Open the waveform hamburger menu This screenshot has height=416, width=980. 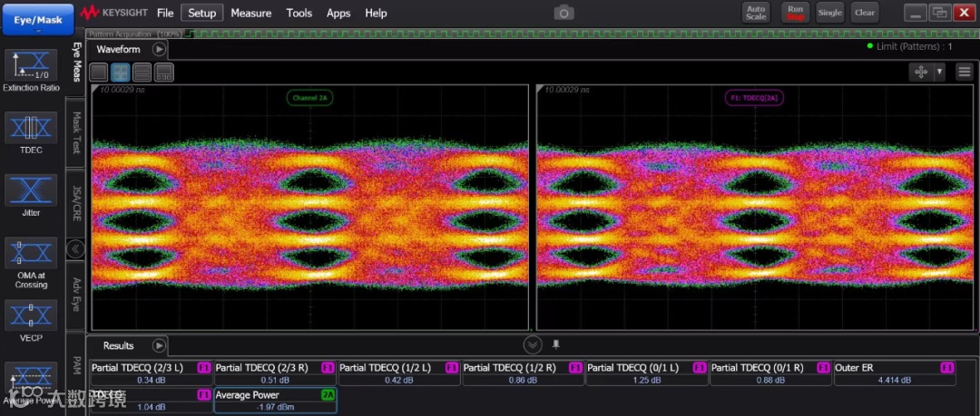point(963,72)
